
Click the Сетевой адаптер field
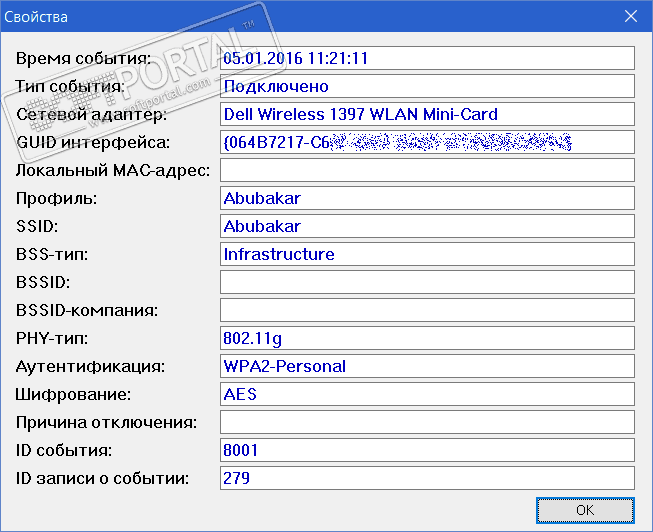point(427,114)
